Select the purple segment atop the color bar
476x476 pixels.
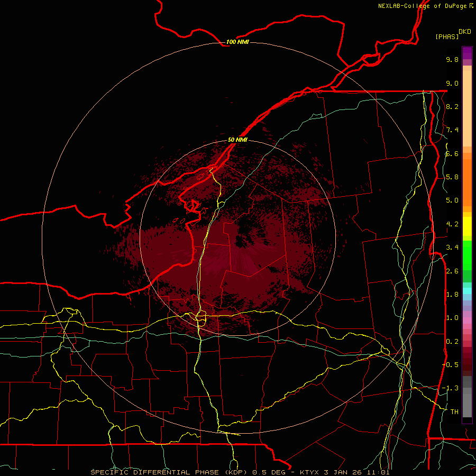pos(467,53)
